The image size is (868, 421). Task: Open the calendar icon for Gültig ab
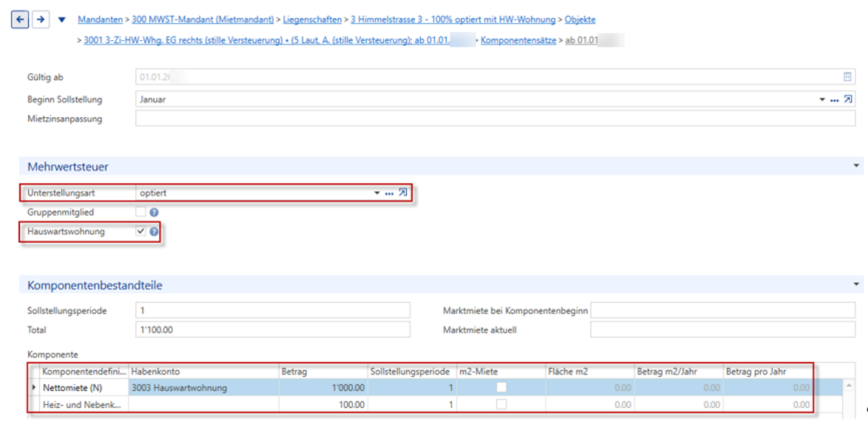pos(848,76)
